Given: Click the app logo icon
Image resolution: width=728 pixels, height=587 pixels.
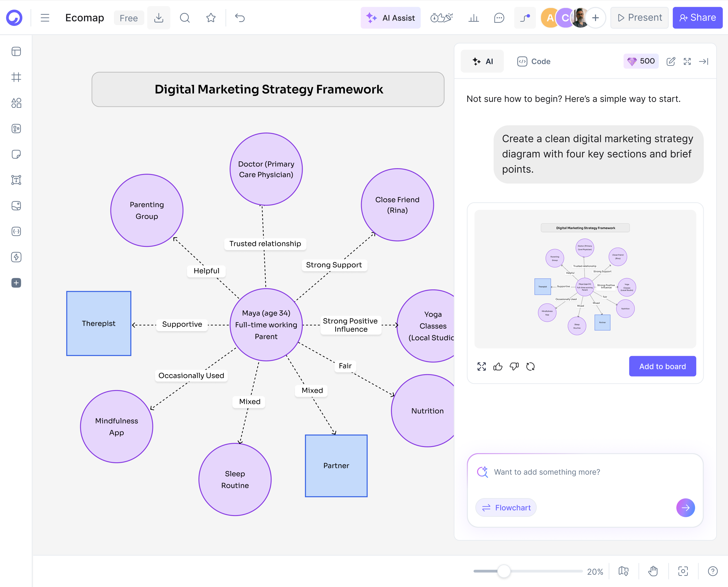Looking at the screenshot, I should 14,18.
